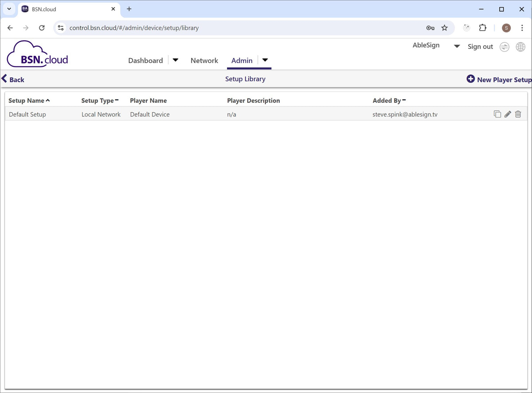This screenshot has height=393, width=532.
Task: Expand the Admin dropdown arrow
Action: click(265, 59)
